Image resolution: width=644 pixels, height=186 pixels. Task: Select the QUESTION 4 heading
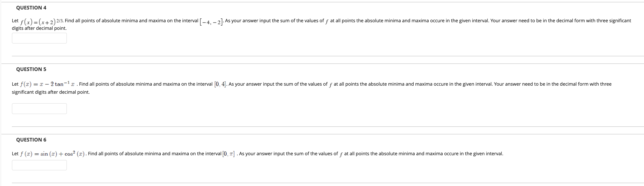point(31,8)
